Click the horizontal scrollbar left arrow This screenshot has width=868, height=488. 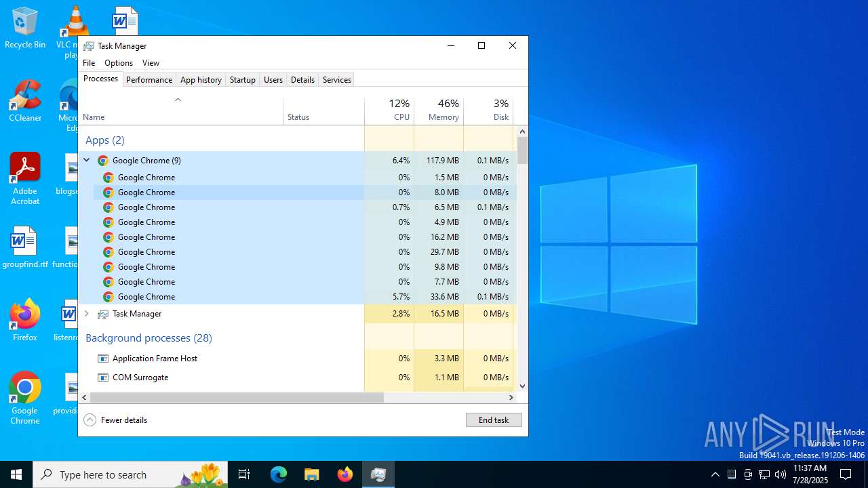85,398
